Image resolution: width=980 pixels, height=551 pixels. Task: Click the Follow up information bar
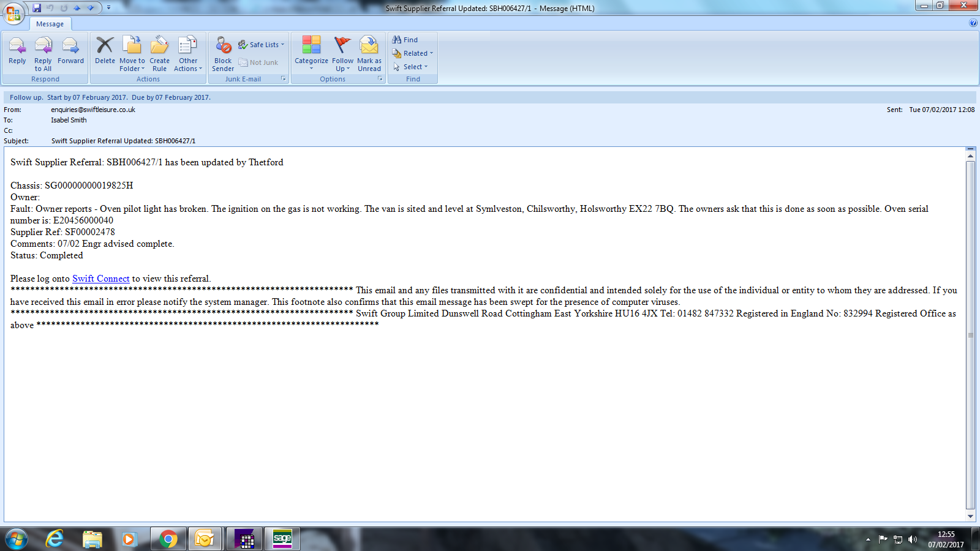490,97
